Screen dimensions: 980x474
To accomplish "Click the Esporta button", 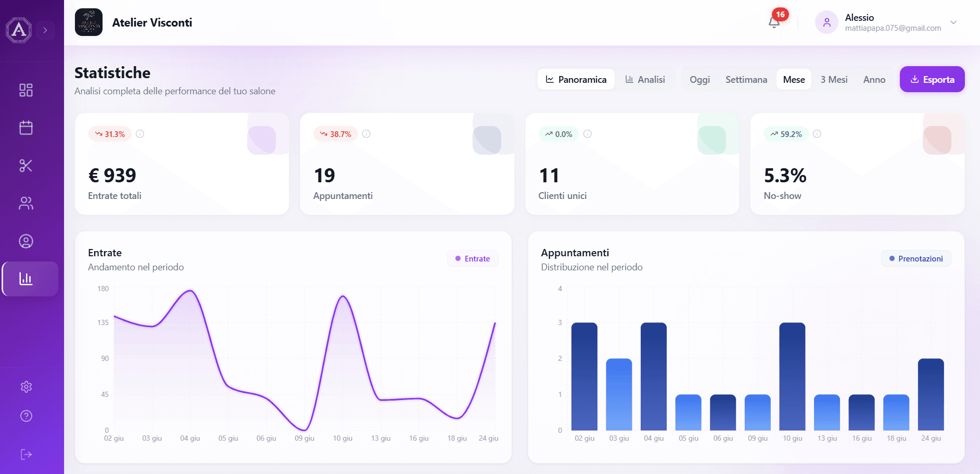I will (x=932, y=79).
